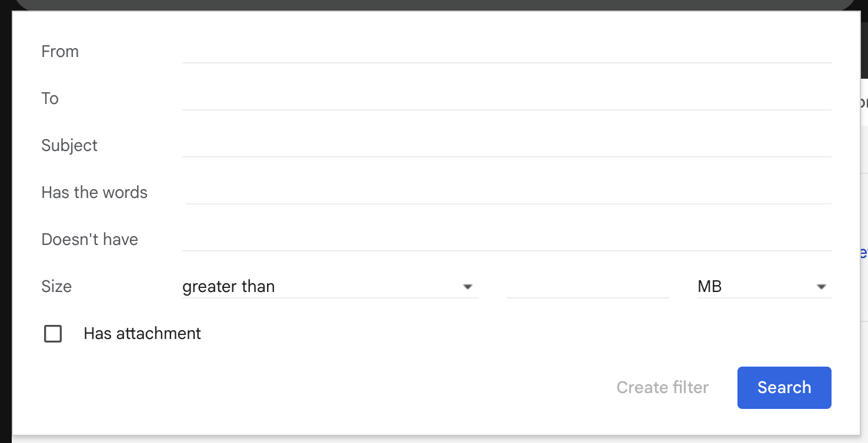Click into the From input field

pos(506,52)
